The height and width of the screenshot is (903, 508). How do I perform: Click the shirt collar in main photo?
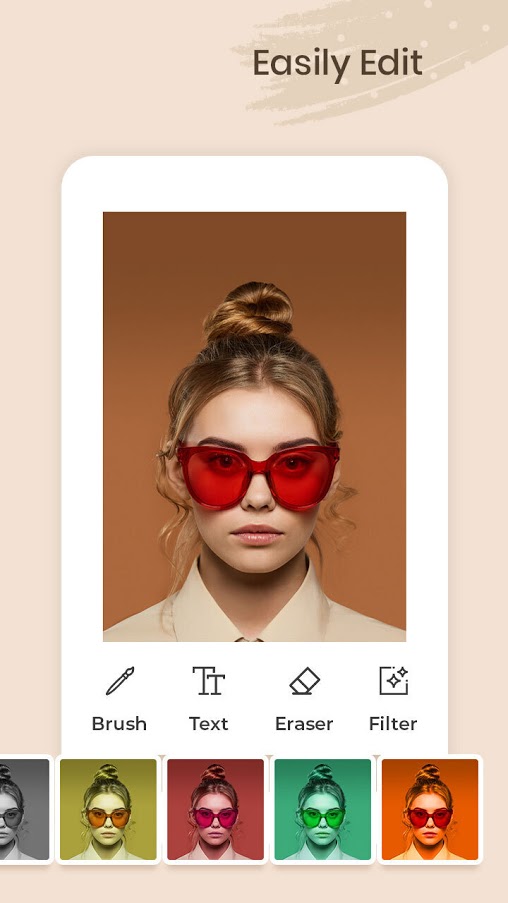[253, 605]
